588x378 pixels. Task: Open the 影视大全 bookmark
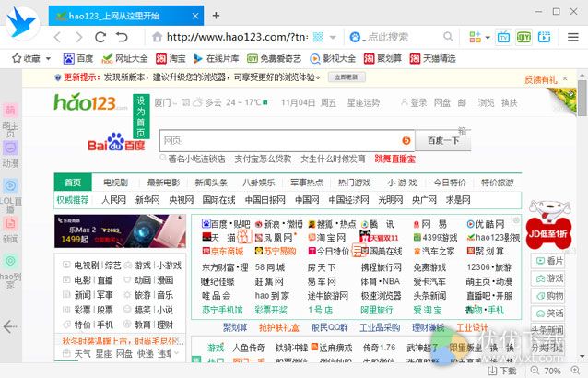point(333,58)
